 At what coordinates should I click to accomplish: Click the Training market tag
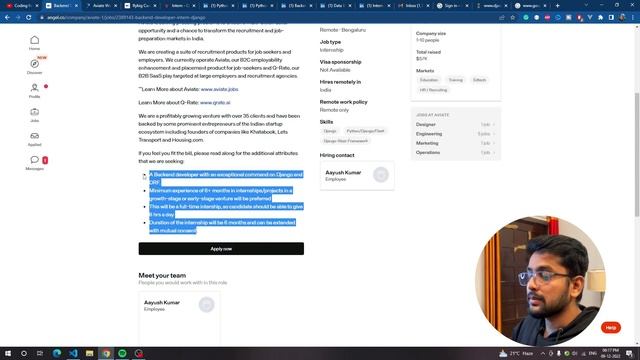456,80
